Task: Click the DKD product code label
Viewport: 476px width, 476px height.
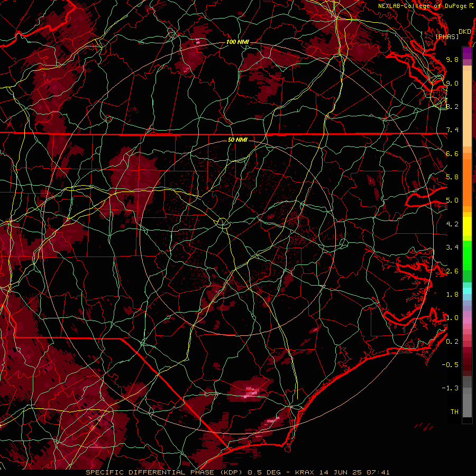Action: 464,32
